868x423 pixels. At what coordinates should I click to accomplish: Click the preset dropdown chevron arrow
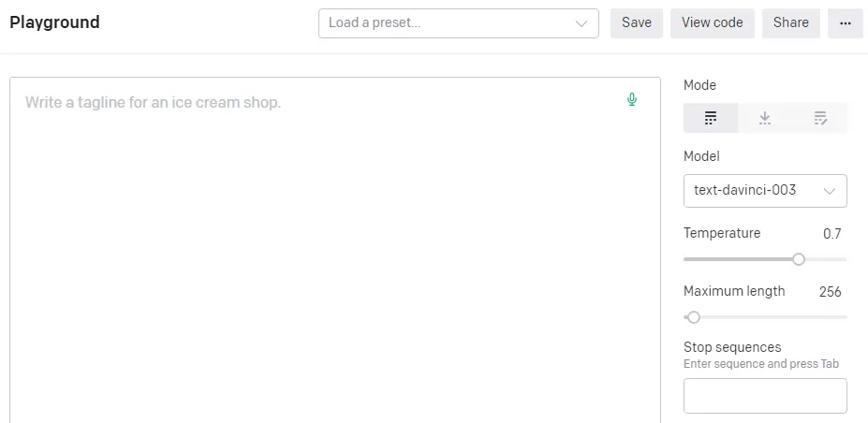point(581,23)
